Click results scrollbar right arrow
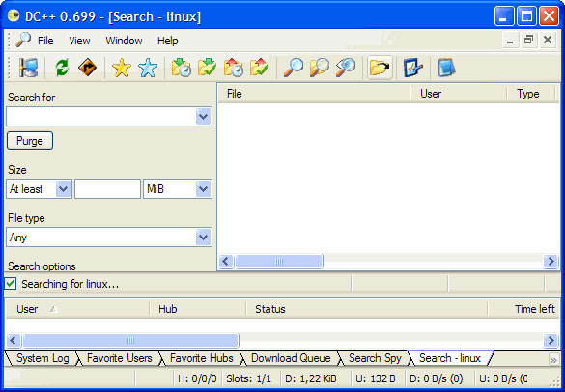The image size is (565, 392). click(551, 262)
